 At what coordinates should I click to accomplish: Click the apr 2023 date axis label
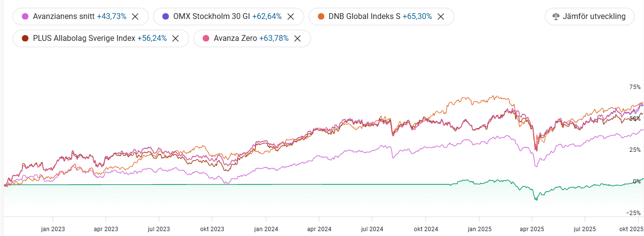coord(106,229)
